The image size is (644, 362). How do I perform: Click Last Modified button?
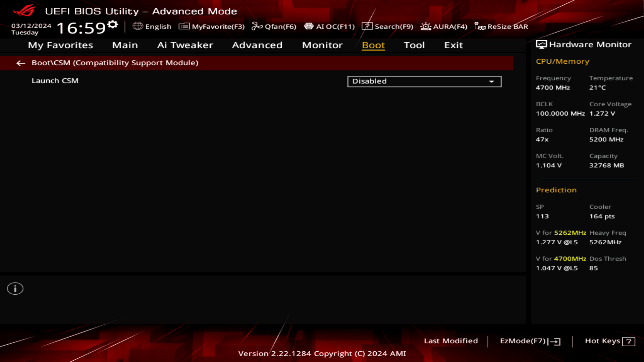point(451,341)
